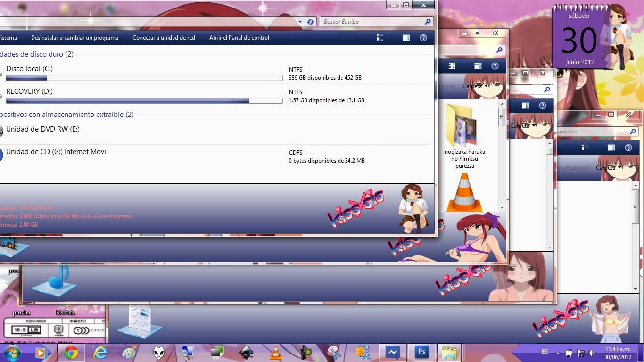Select Unidad de CD (G:) Internet Movil
The width and height of the screenshot is (644, 362).
pyautogui.click(x=57, y=152)
